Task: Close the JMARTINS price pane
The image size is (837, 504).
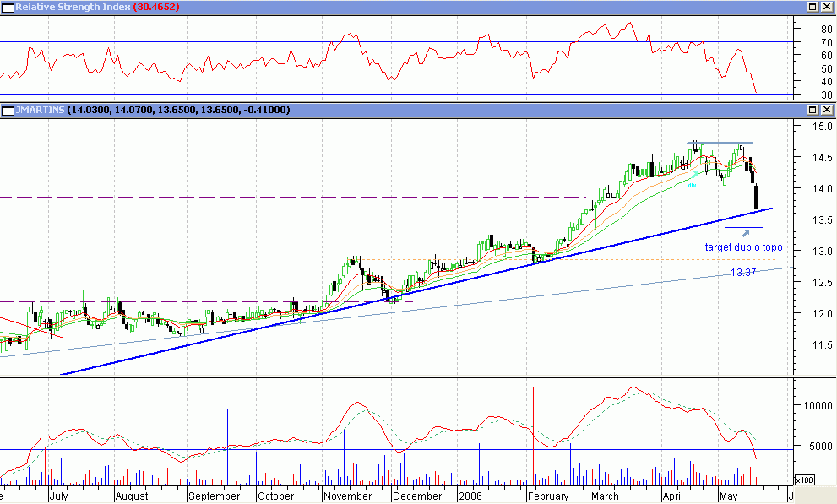Action: tap(826, 110)
